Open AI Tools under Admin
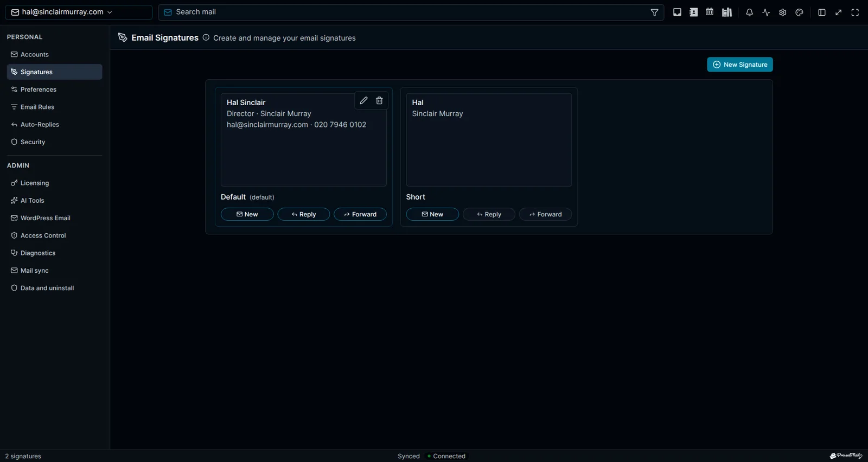This screenshot has height=462, width=868. pos(54,200)
